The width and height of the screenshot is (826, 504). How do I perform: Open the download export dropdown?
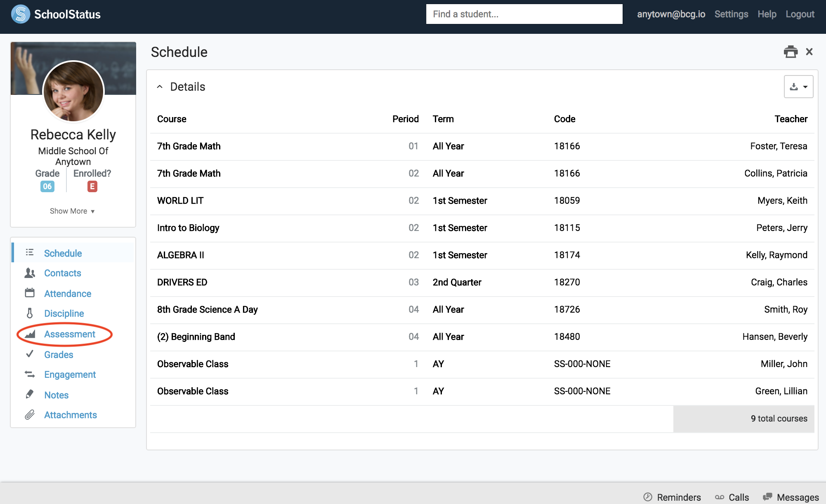point(798,87)
